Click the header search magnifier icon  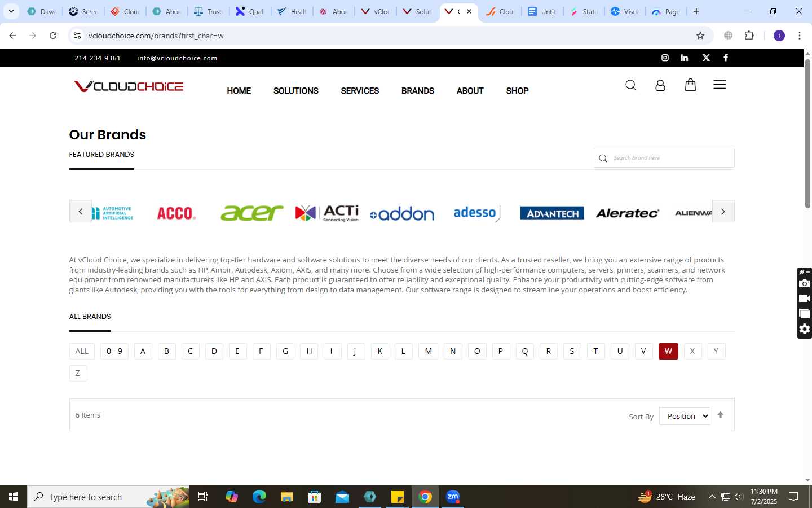[x=631, y=85]
